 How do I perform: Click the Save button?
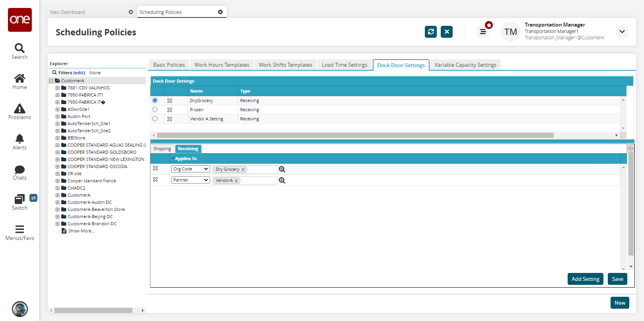[617, 279]
